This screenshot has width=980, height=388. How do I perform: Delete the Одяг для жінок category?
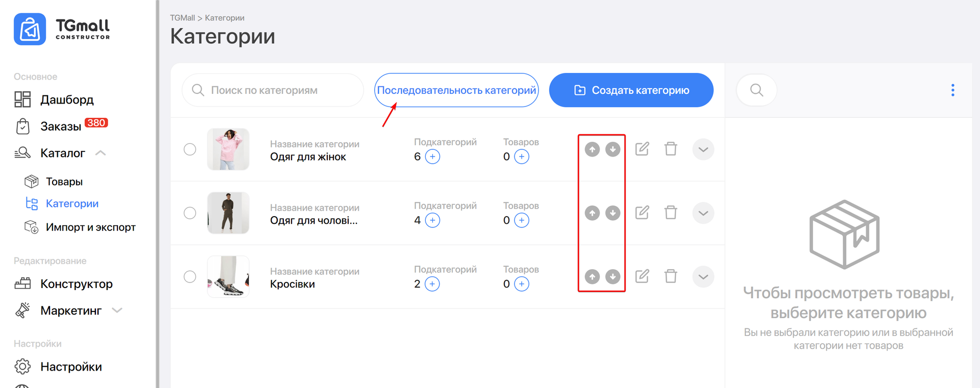coord(671,149)
